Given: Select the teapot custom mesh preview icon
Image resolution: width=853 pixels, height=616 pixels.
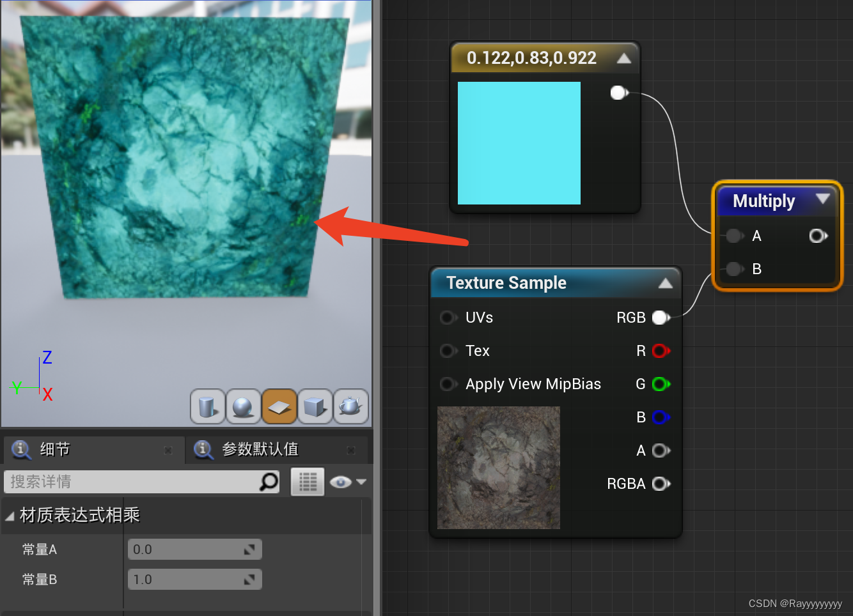Looking at the screenshot, I should point(350,406).
